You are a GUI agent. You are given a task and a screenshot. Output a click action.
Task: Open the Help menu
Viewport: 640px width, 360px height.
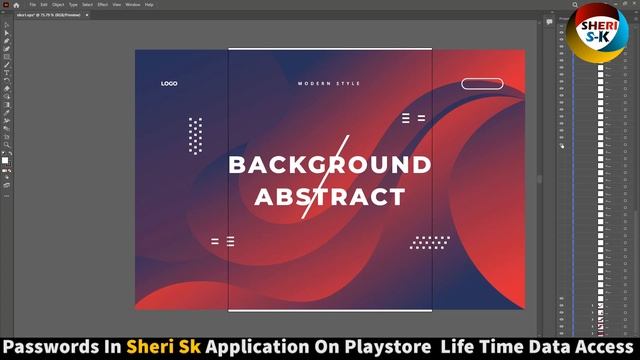coord(149,5)
